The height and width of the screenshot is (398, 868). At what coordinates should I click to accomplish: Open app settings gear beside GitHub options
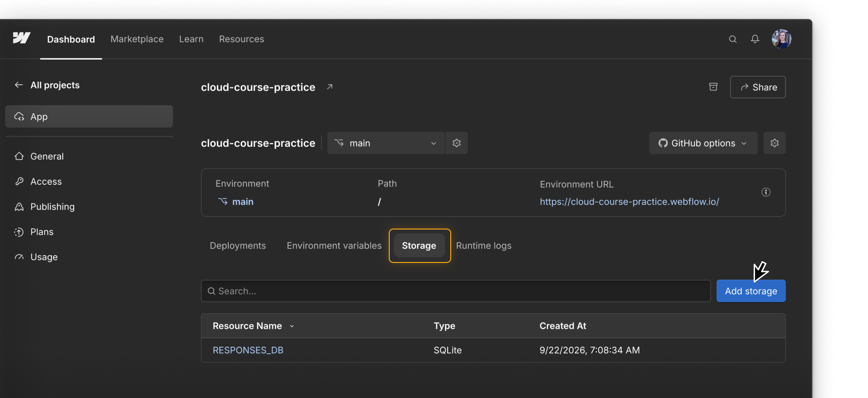click(774, 143)
